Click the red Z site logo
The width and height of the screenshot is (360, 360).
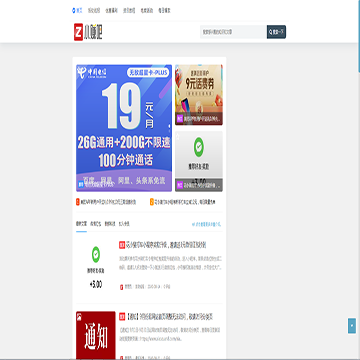[x=78, y=33]
